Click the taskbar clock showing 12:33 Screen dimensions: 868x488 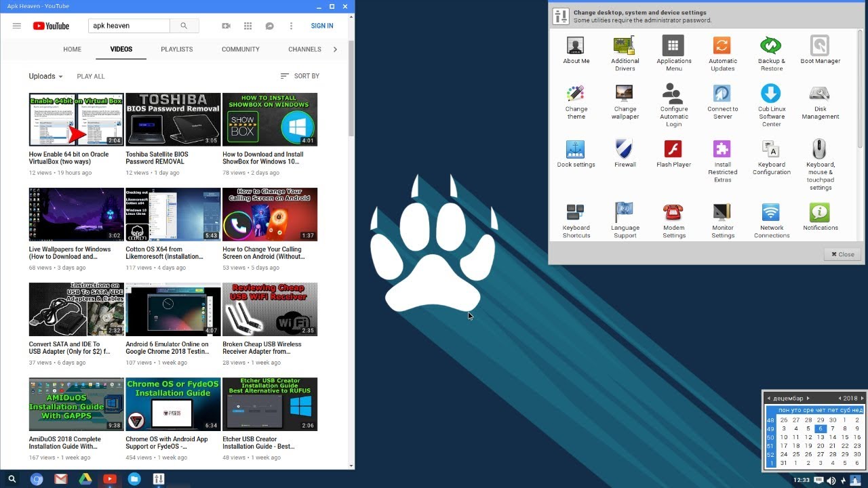point(802,480)
